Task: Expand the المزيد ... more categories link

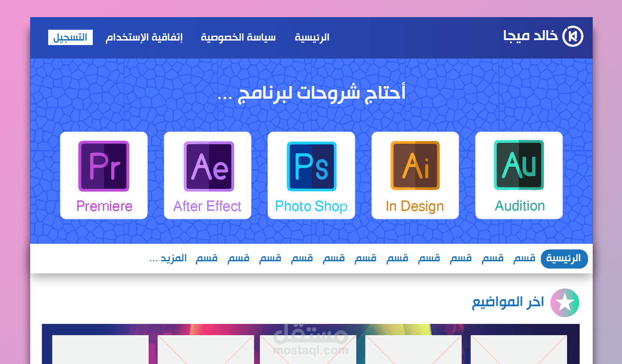Action: point(168,259)
